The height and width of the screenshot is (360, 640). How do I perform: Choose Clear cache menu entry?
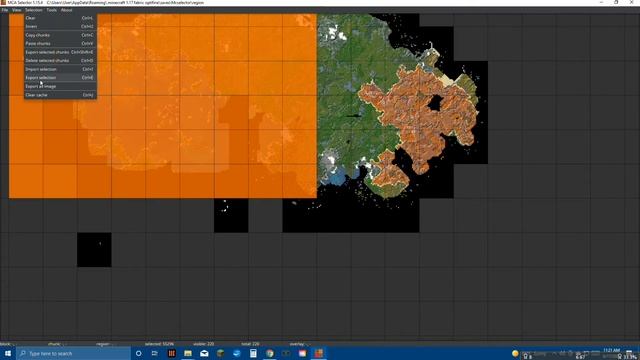click(x=60, y=95)
